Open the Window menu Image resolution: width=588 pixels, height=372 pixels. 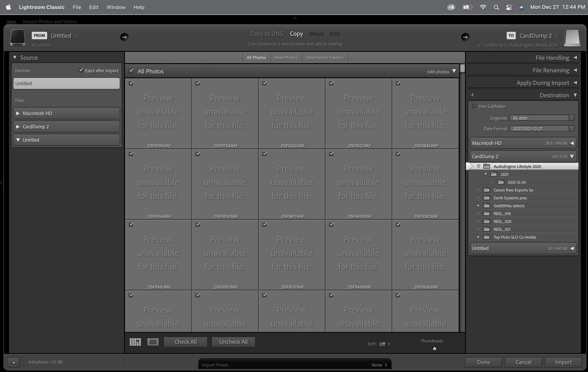tap(116, 7)
